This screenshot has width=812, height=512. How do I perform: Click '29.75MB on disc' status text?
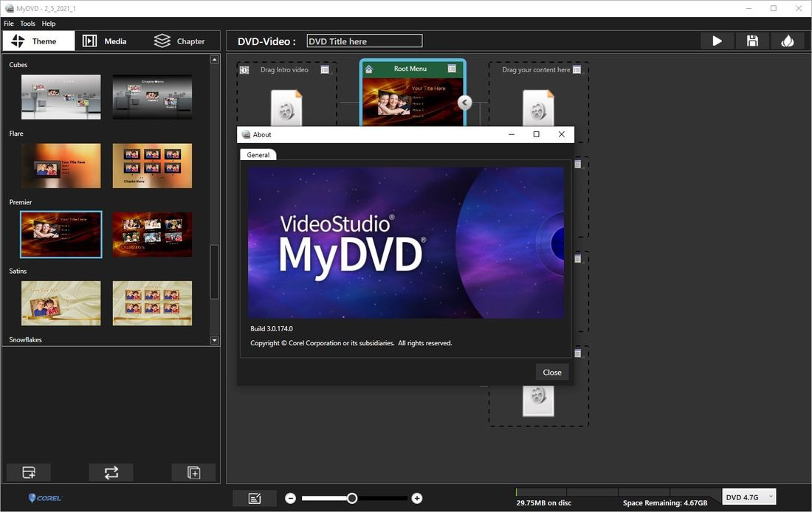544,502
